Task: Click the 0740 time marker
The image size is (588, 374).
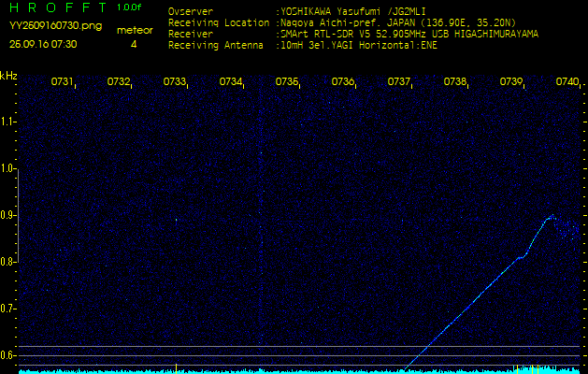Action: [x=566, y=82]
